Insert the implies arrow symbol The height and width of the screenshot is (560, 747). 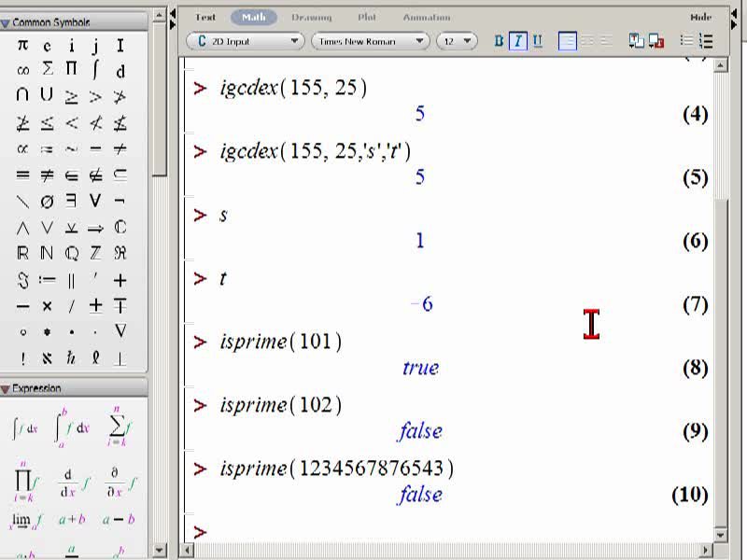click(x=95, y=229)
